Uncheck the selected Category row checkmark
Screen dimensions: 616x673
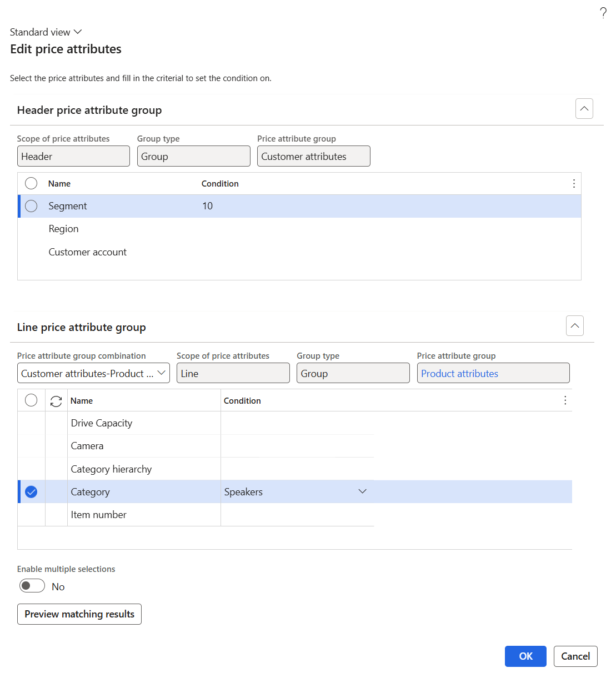pyautogui.click(x=31, y=492)
